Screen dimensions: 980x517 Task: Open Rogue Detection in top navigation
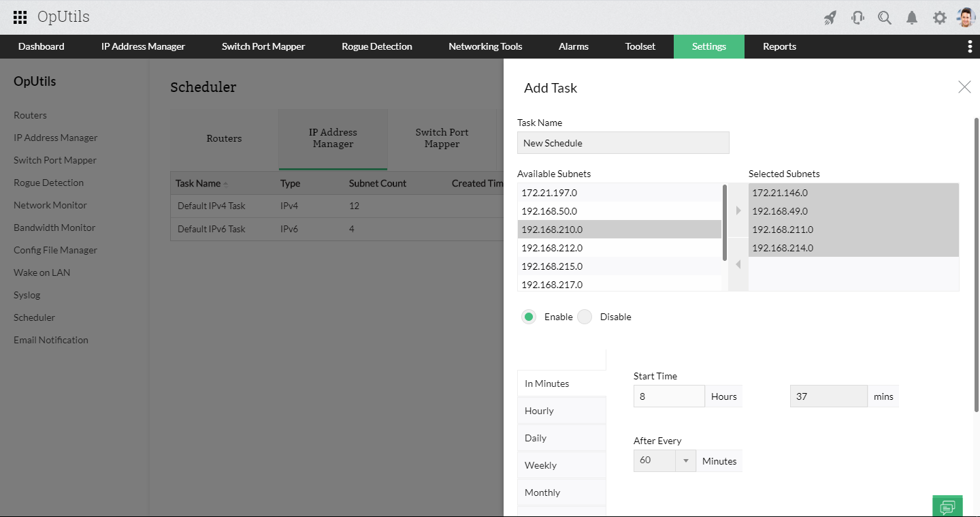tap(377, 46)
